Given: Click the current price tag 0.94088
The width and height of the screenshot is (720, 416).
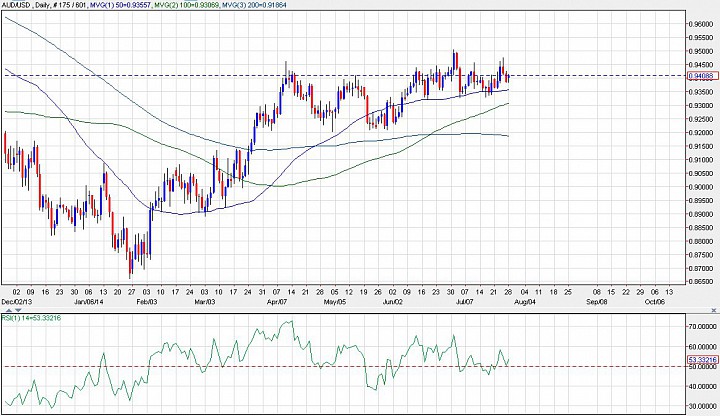Looking at the screenshot, I should [x=703, y=76].
